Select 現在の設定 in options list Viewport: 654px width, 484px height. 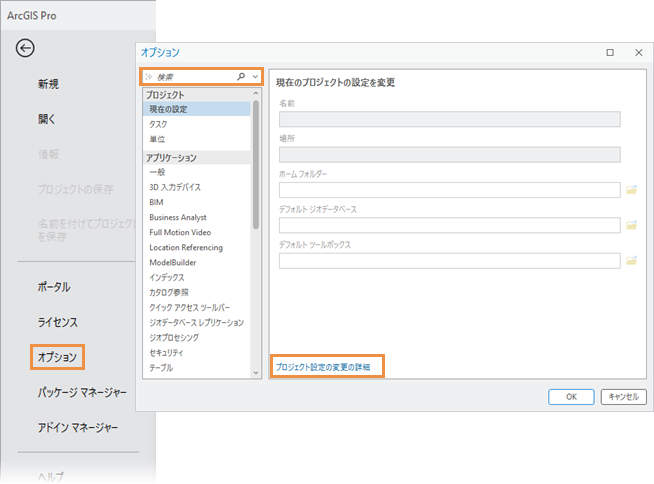pyautogui.click(x=196, y=109)
